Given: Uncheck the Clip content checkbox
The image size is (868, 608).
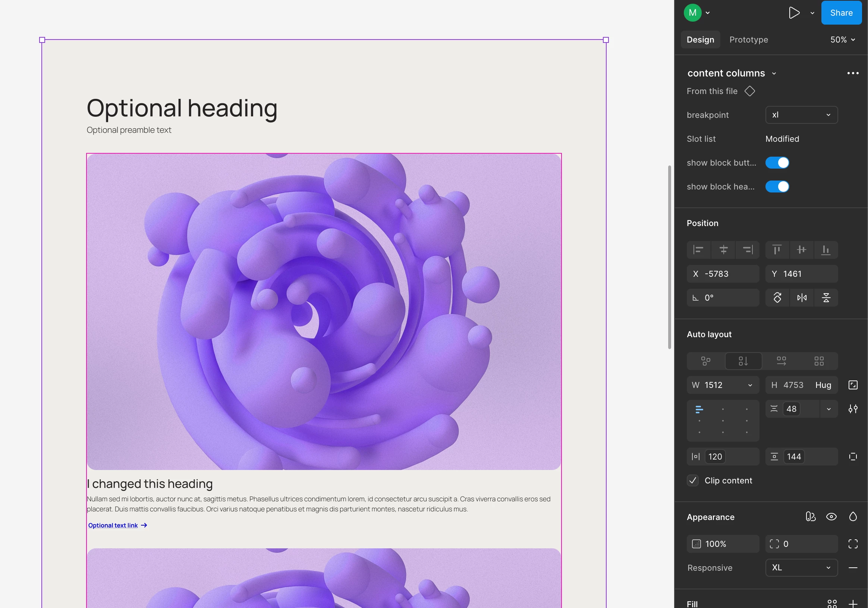Looking at the screenshot, I should [x=693, y=480].
